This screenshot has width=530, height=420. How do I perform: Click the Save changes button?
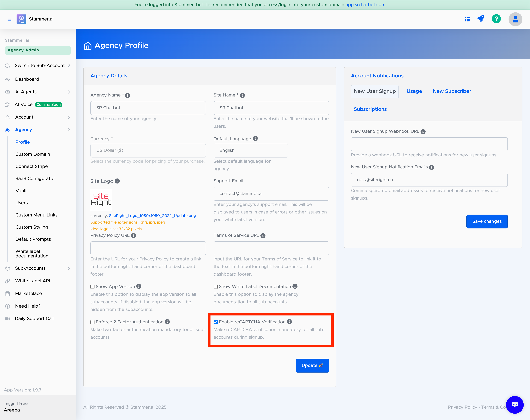[x=487, y=221]
